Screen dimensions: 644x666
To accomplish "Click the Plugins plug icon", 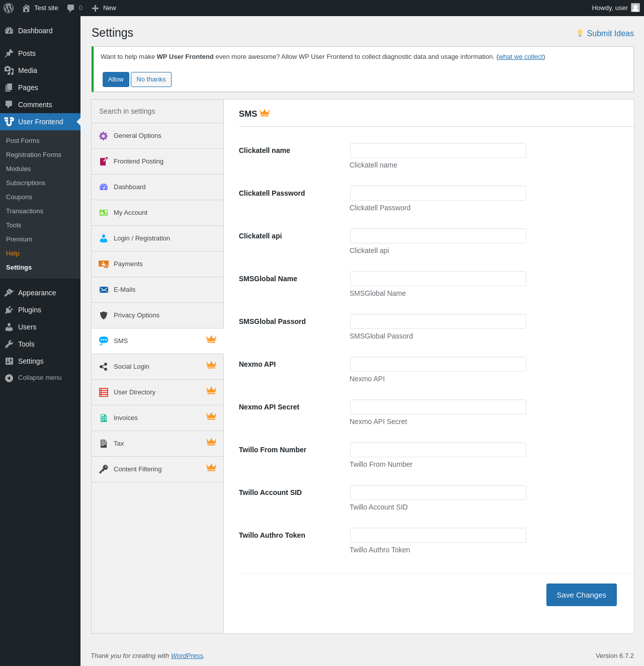I will tap(9, 310).
